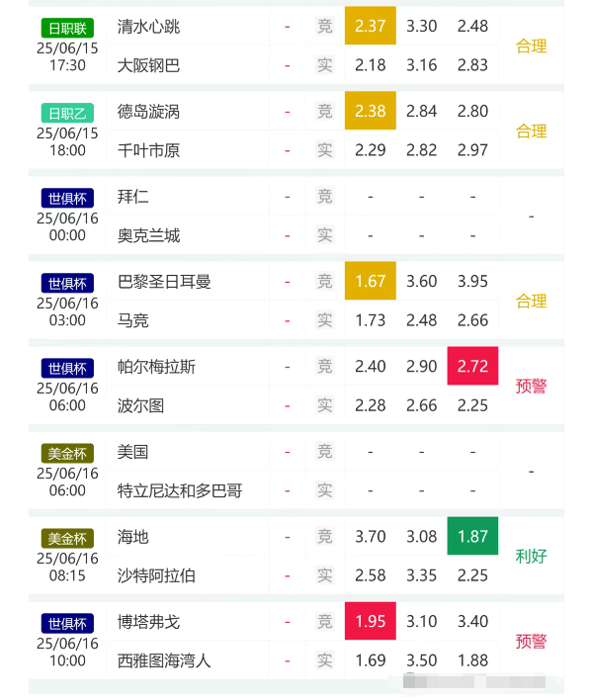Click the 世俱杯 badge beside 拜仁
This screenshot has height=700, width=590.
coord(67,198)
